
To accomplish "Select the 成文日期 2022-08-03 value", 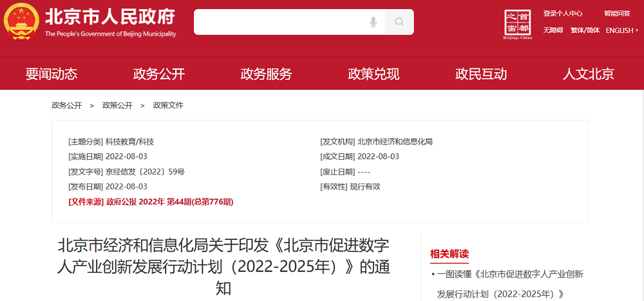I will 378,157.
